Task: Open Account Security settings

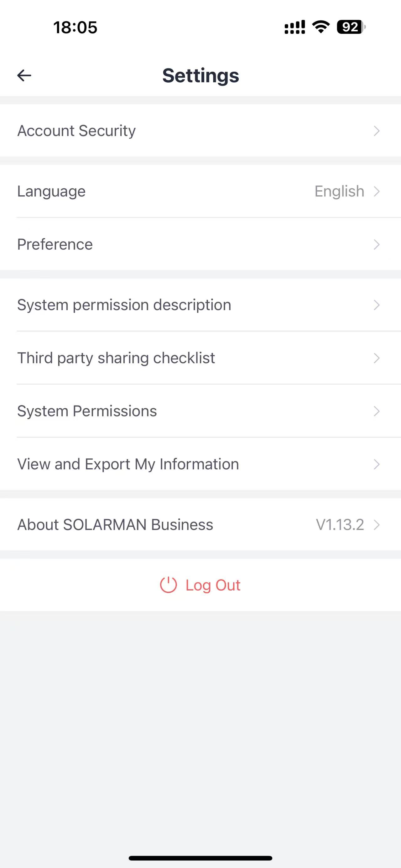Action: pos(76,131)
